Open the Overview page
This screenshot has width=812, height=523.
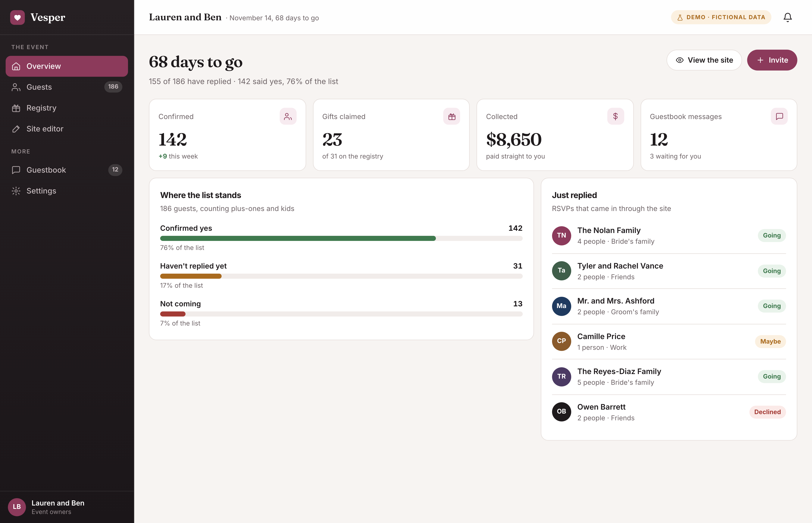coord(67,66)
